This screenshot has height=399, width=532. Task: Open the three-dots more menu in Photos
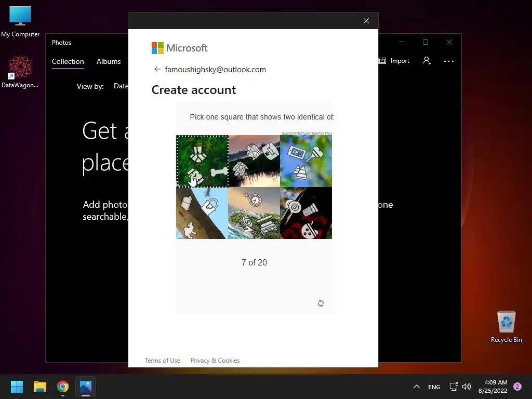[448, 61]
